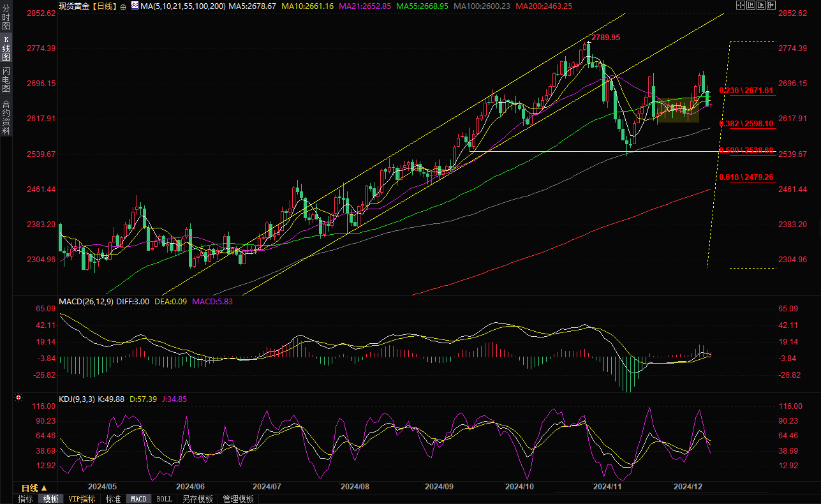Click the K:49.88 value
This screenshot has height=504, width=821.
tap(112, 399)
